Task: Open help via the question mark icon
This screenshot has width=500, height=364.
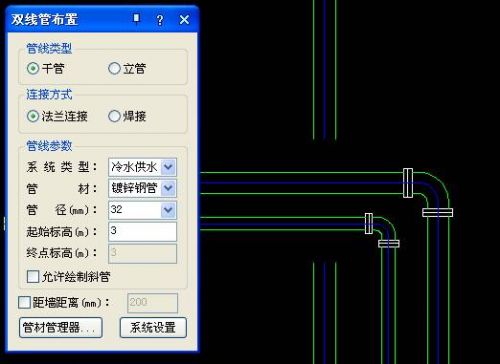Action: click(x=160, y=20)
